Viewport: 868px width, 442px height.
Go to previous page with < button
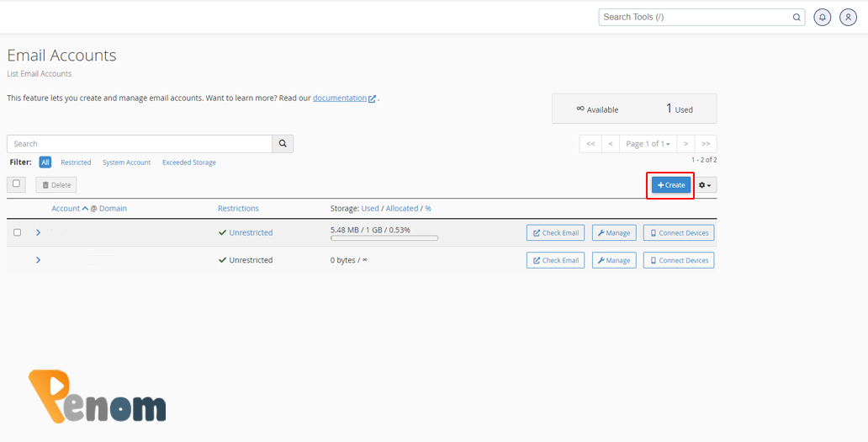(x=611, y=143)
